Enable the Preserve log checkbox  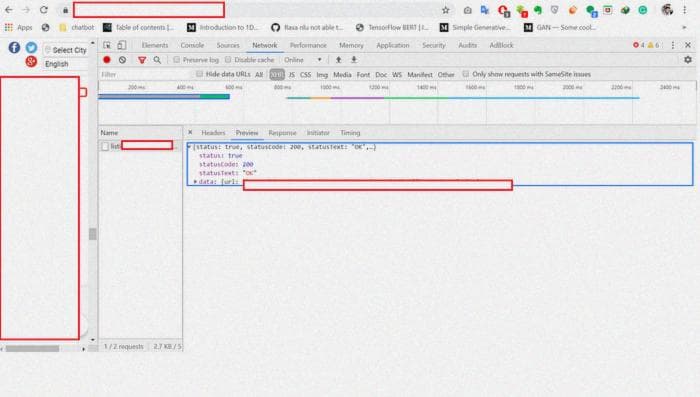pos(177,60)
